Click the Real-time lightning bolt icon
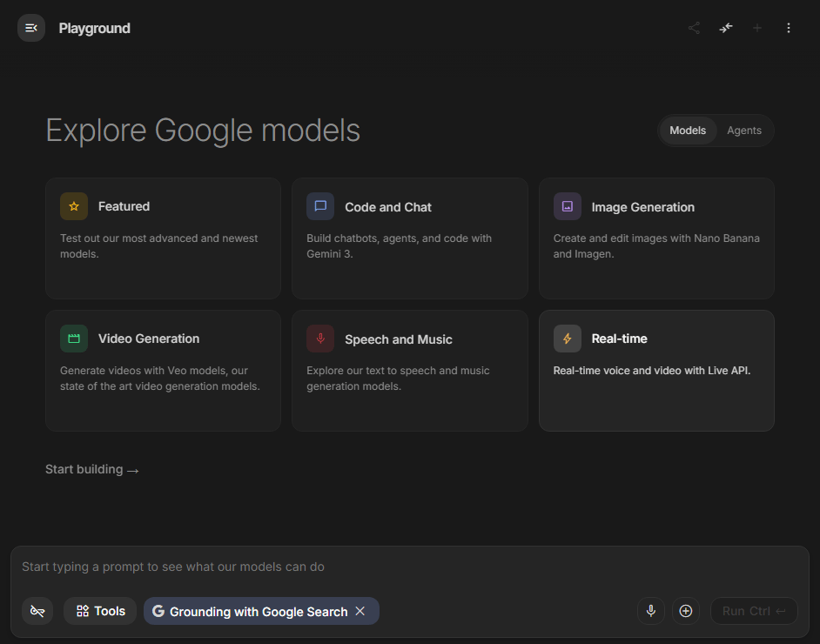 567,339
